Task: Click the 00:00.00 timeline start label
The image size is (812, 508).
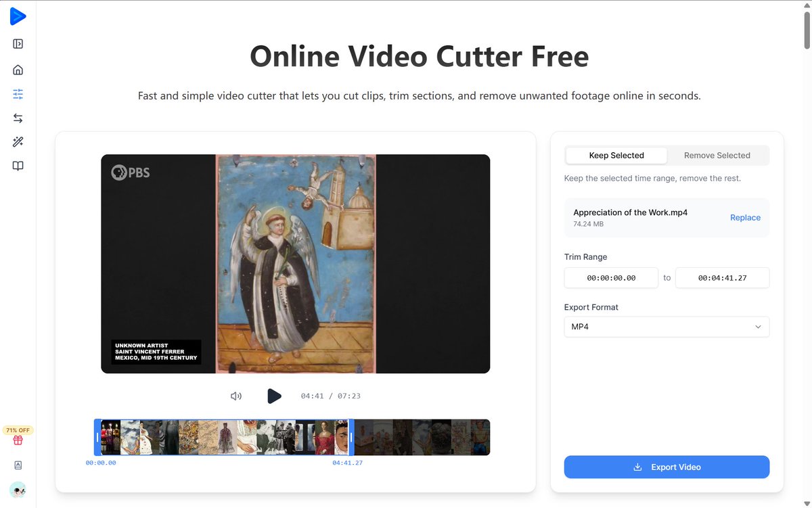Action: [x=101, y=463]
